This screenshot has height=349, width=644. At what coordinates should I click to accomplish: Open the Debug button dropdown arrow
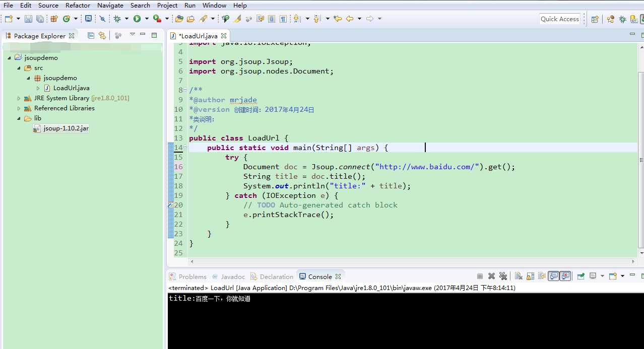[x=126, y=19]
